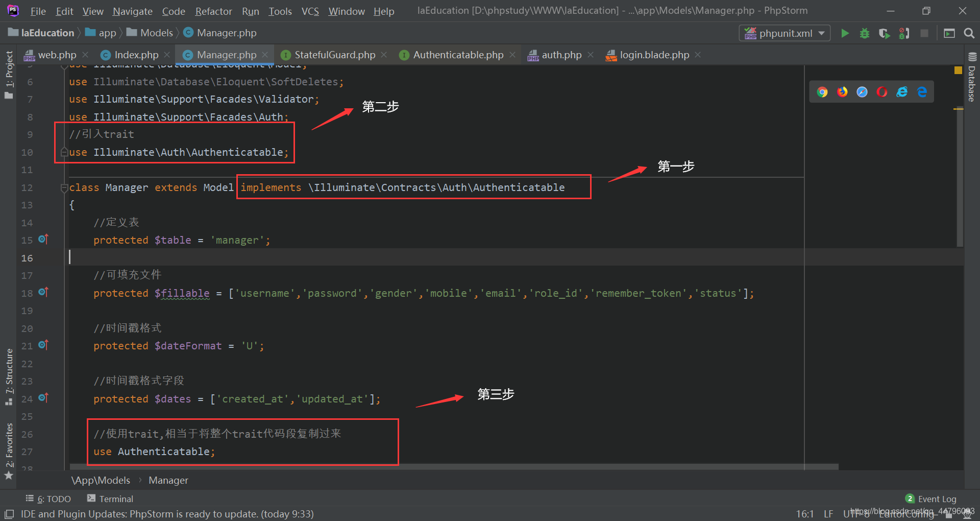Open file in Edge browser
Viewport: 980px width, 521px height.
pos(922,91)
